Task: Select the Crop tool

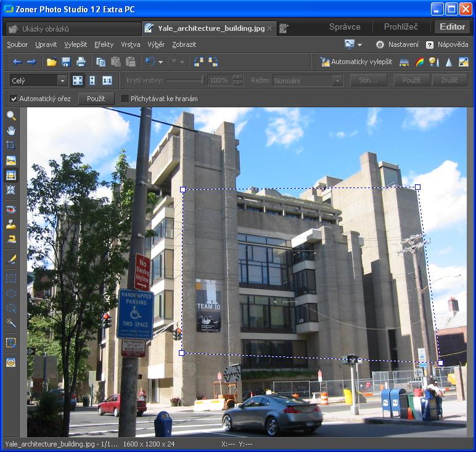Action: pos(11,146)
